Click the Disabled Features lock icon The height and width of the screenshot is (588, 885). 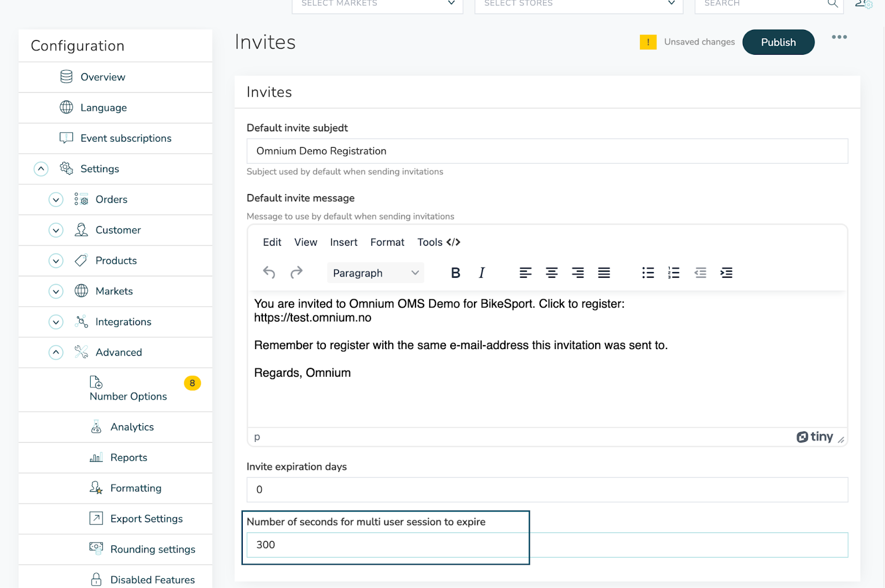[96, 579]
